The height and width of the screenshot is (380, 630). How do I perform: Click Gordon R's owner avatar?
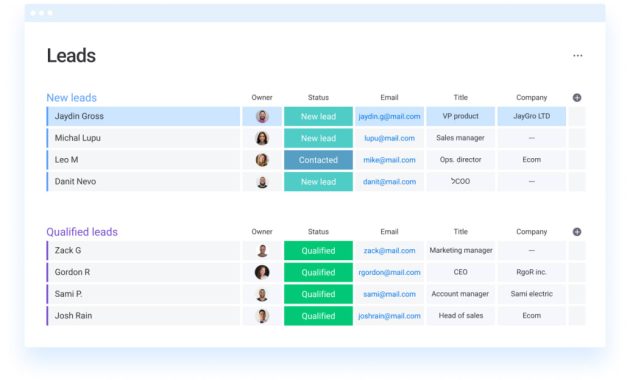pyautogui.click(x=262, y=272)
